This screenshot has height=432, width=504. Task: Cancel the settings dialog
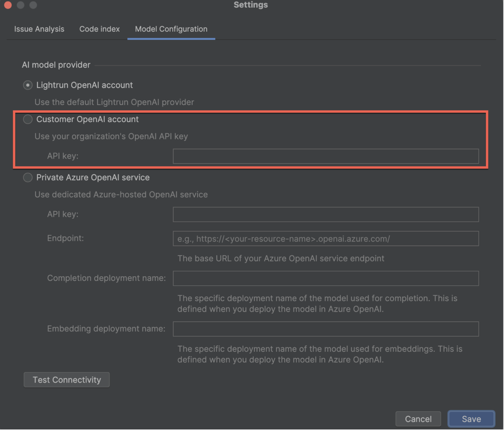[x=418, y=419]
